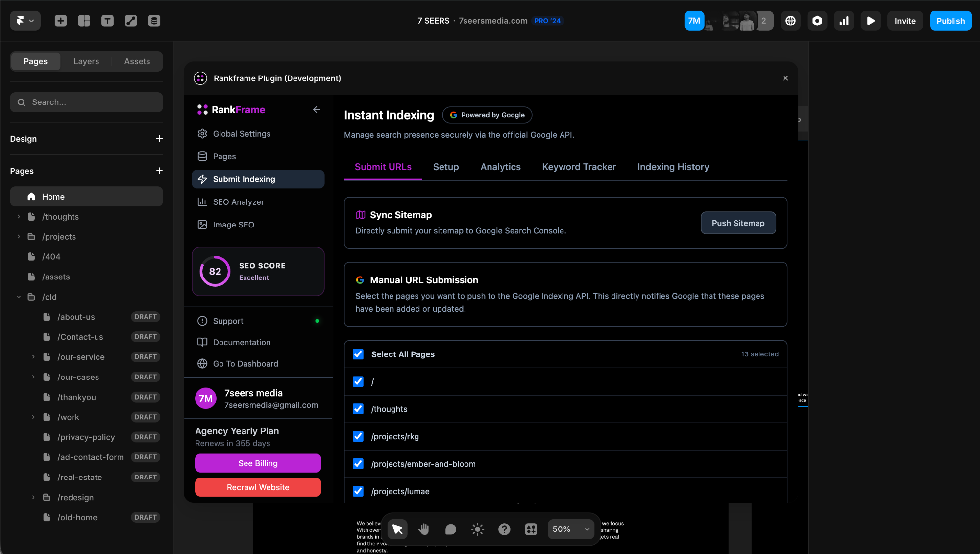This screenshot has height=554, width=980.
Task: Collapse the RankFrame sidebar with back arrow
Action: [317, 110]
